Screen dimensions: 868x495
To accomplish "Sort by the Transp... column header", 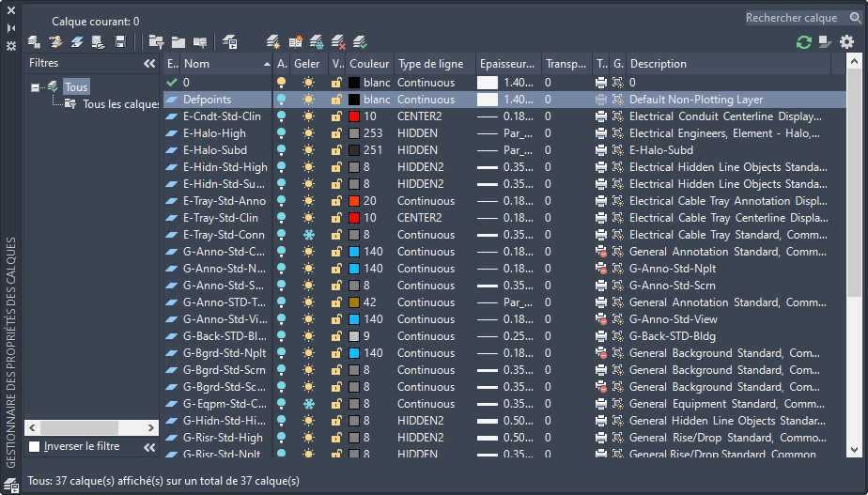I will coord(566,64).
